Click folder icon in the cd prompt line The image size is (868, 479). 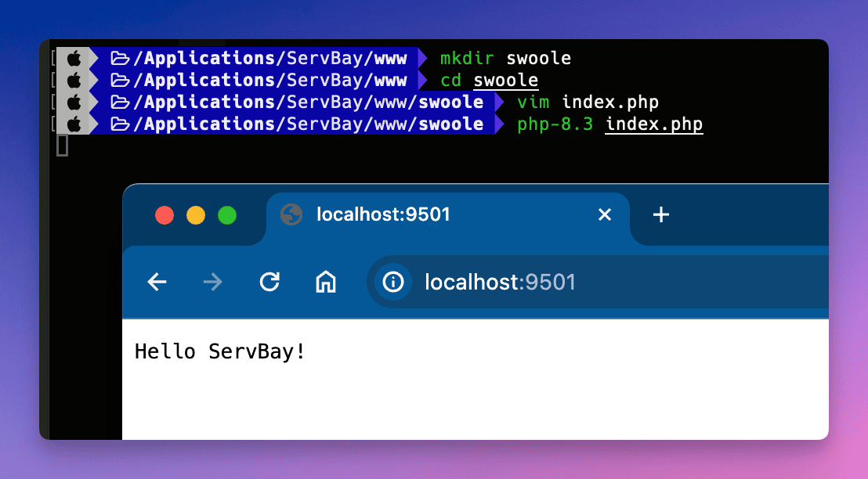pyautogui.click(x=120, y=80)
